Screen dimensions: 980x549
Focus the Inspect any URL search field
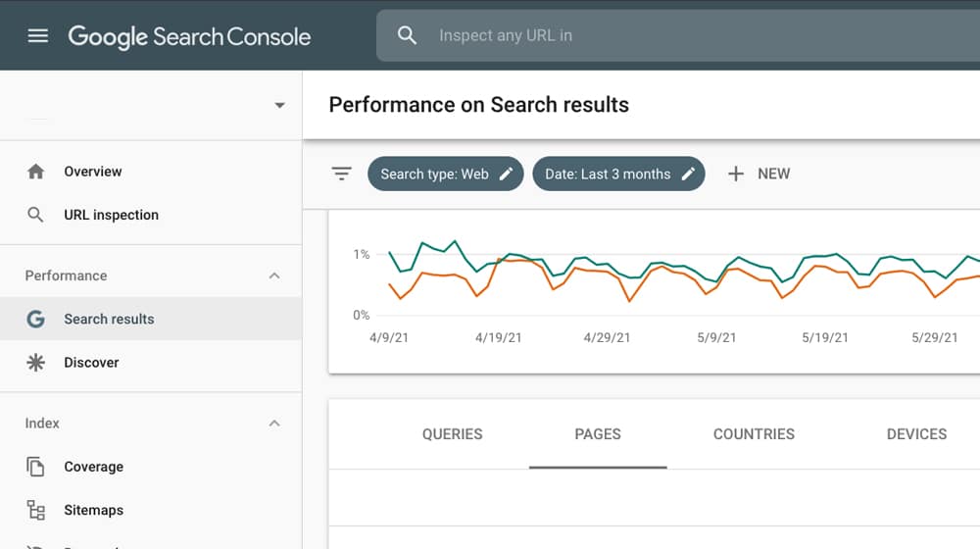click(x=677, y=35)
